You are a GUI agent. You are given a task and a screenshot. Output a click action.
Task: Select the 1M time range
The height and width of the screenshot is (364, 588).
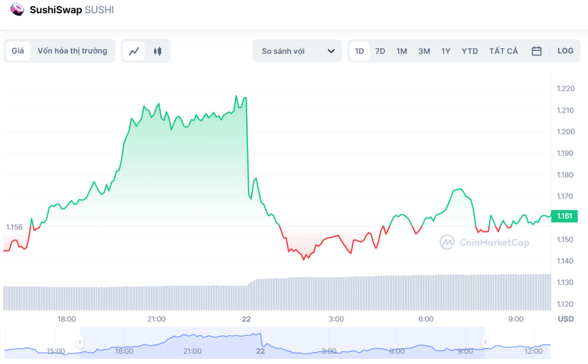[401, 51]
